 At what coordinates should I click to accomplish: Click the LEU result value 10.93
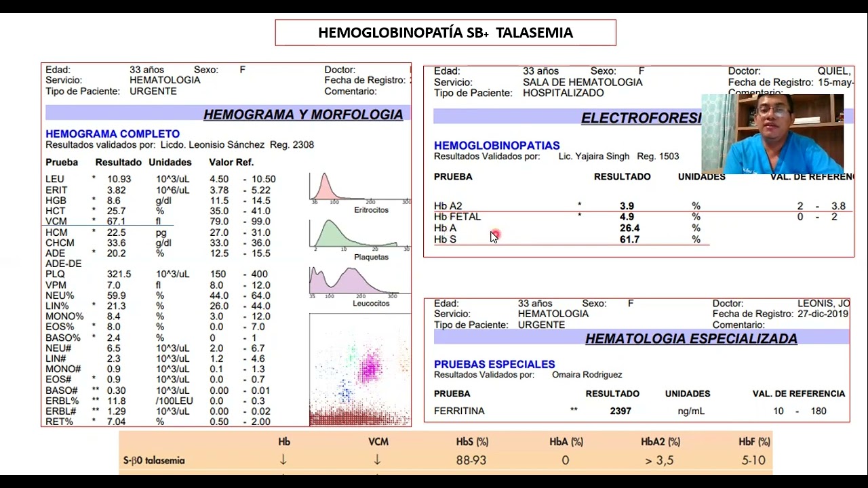[119, 179]
